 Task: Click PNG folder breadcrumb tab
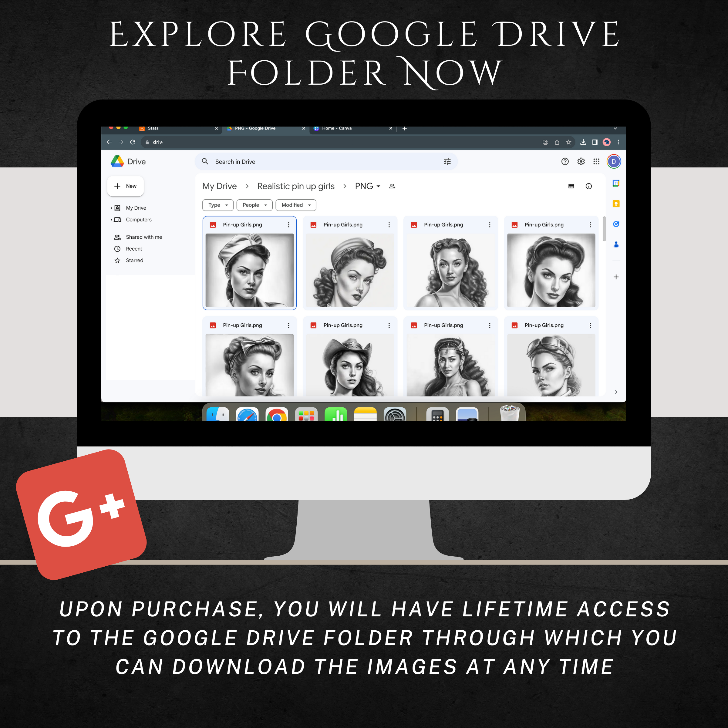tap(358, 185)
